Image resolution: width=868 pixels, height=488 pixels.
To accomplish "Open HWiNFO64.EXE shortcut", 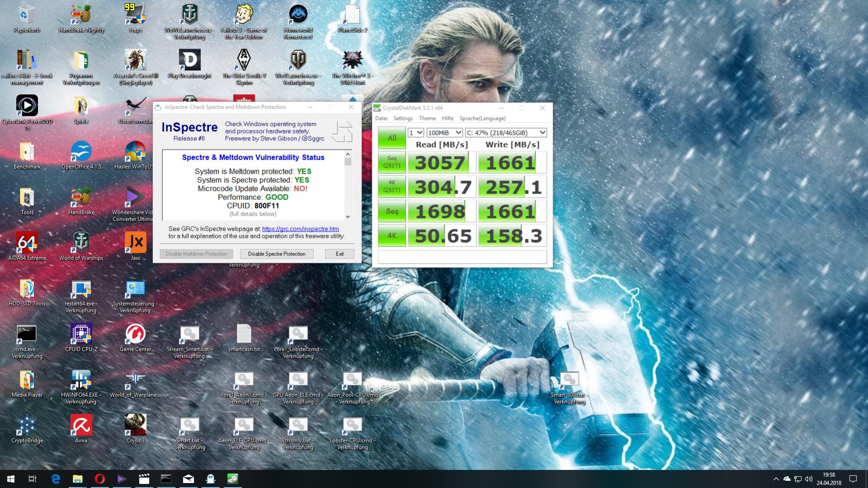I will tap(81, 387).
